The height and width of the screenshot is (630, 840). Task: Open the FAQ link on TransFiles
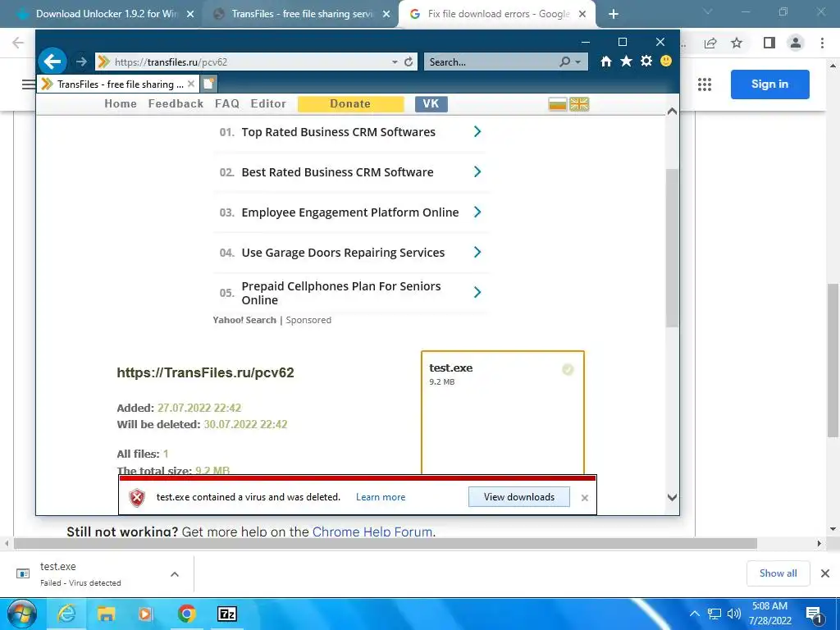[x=227, y=104]
